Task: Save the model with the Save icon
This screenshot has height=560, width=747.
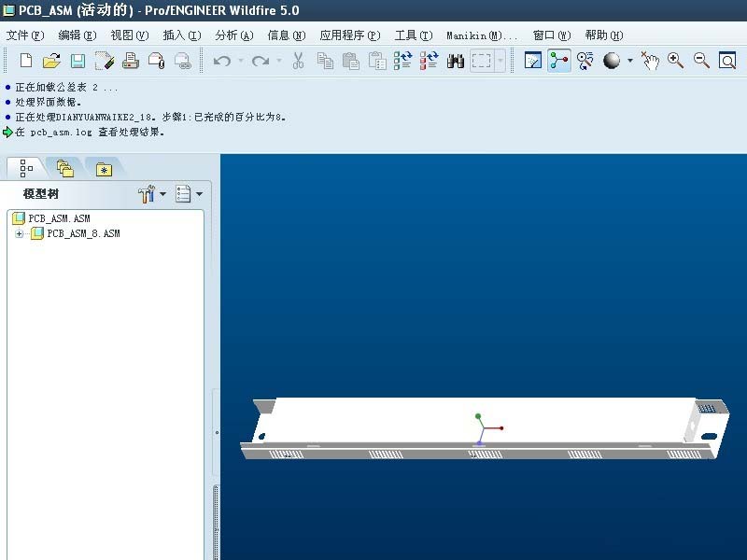Action: 78,60
